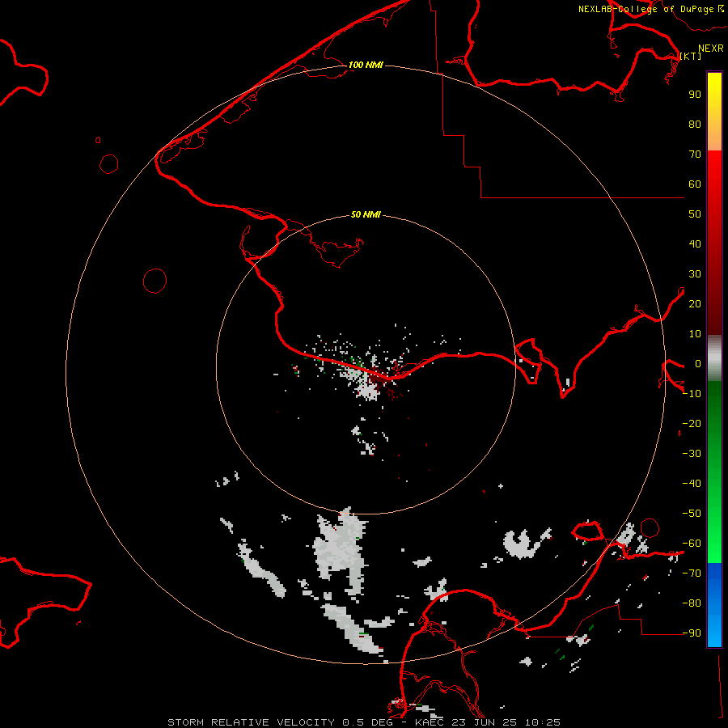Click the positive 40 knot scale label

[695, 243]
